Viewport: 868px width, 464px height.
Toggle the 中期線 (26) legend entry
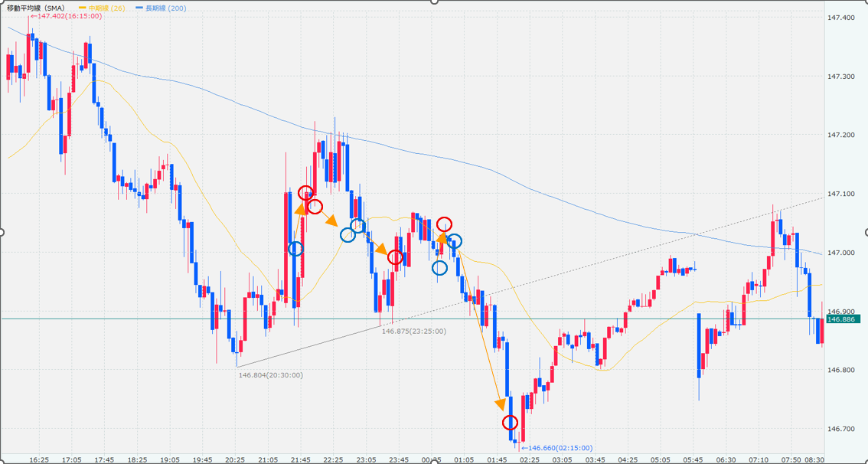[x=103, y=7]
